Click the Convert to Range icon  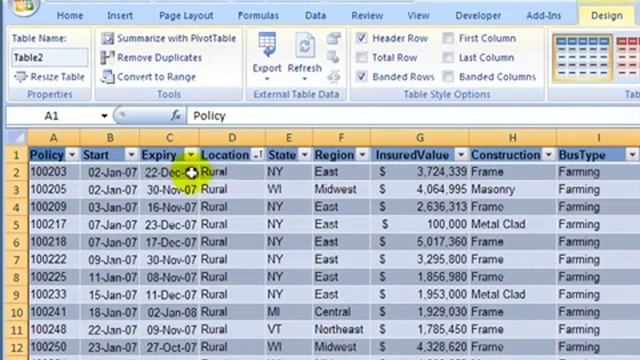107,77
